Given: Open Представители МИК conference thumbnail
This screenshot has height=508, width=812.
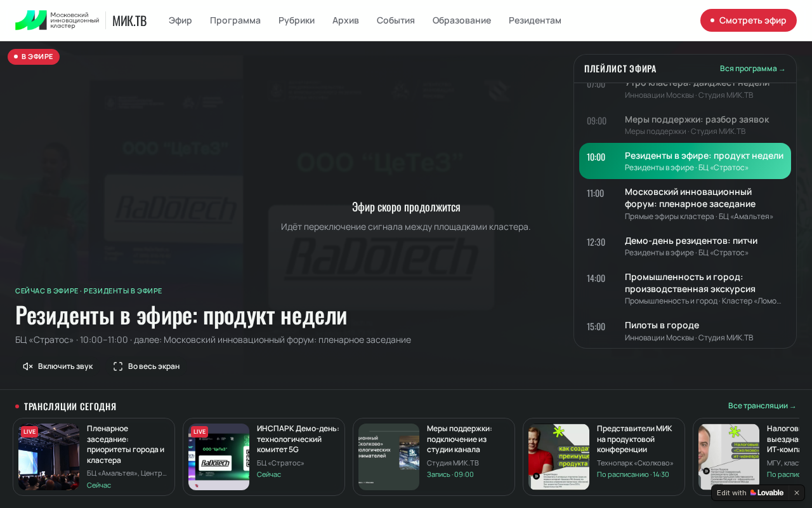Looking at the screenshot, I should (x=559, y=457).
